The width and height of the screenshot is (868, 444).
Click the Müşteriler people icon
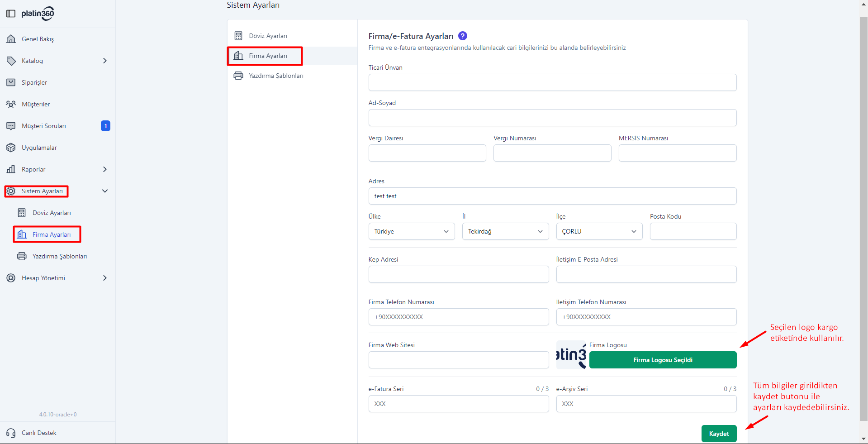click(x=11, y=104)
